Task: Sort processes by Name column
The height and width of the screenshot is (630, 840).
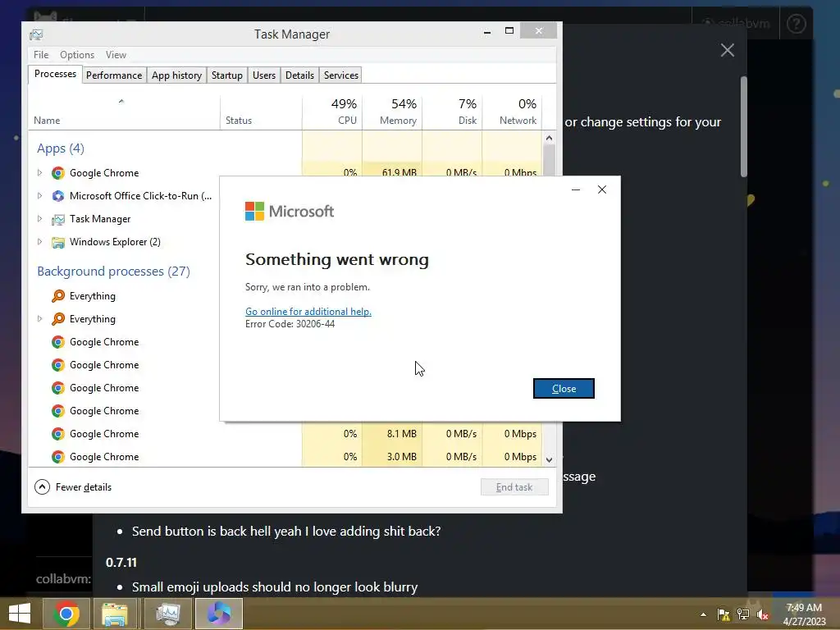Action: click(123, 112)
